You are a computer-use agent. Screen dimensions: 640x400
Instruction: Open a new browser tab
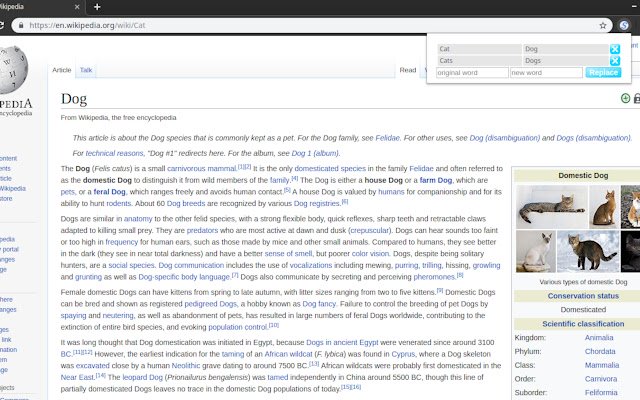point(97,7)
